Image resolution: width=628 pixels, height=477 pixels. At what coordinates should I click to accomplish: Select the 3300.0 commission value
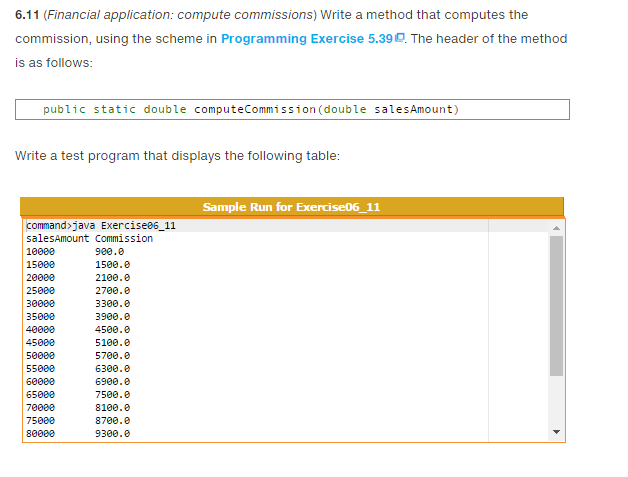113,304
